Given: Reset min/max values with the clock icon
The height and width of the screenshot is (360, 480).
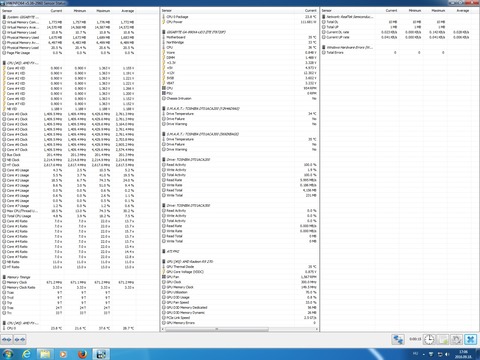Looking at the screenshot, I should [429, 340].
